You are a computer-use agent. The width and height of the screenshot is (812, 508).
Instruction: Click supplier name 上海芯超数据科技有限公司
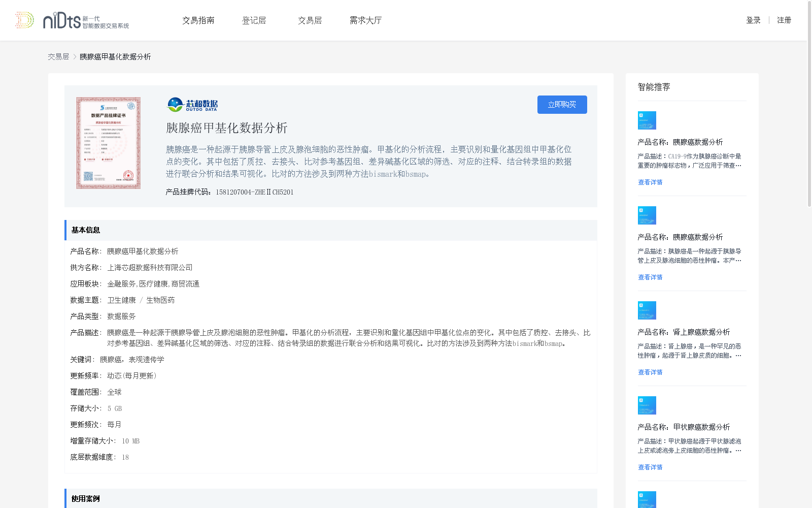coord(150,268)
